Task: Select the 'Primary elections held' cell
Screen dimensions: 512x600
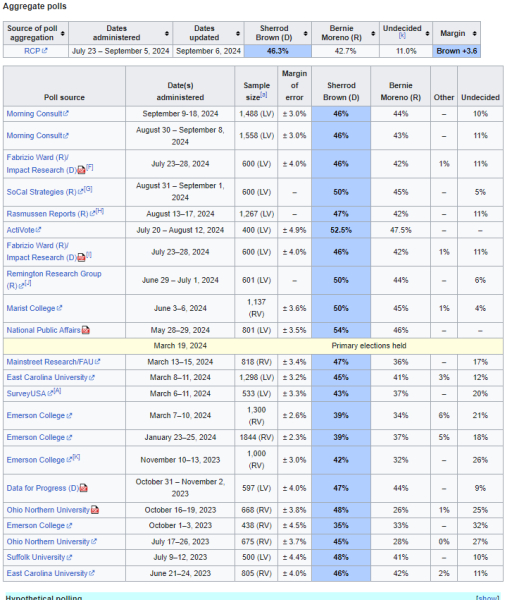Action: pyautogui.click(x=369, y=346)
